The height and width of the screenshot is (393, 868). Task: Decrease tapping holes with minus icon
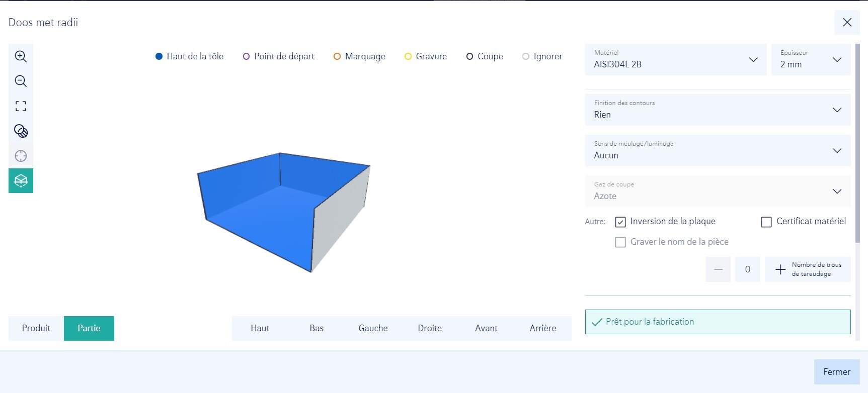(718, 269)
